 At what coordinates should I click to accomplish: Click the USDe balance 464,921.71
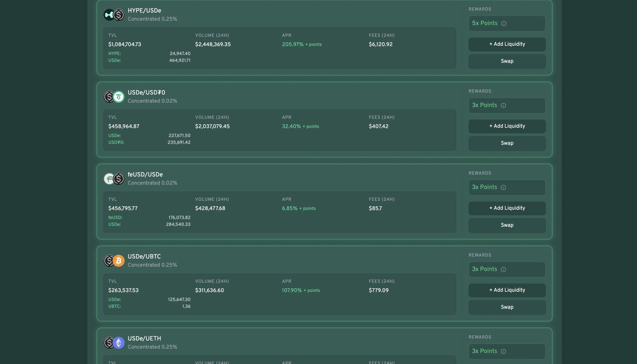tap(180, 61)
